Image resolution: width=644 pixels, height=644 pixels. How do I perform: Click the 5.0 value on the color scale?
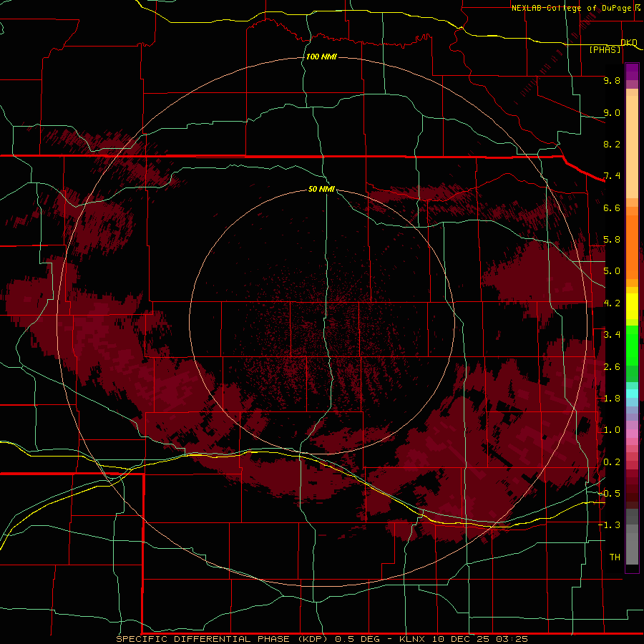point(612,271)
